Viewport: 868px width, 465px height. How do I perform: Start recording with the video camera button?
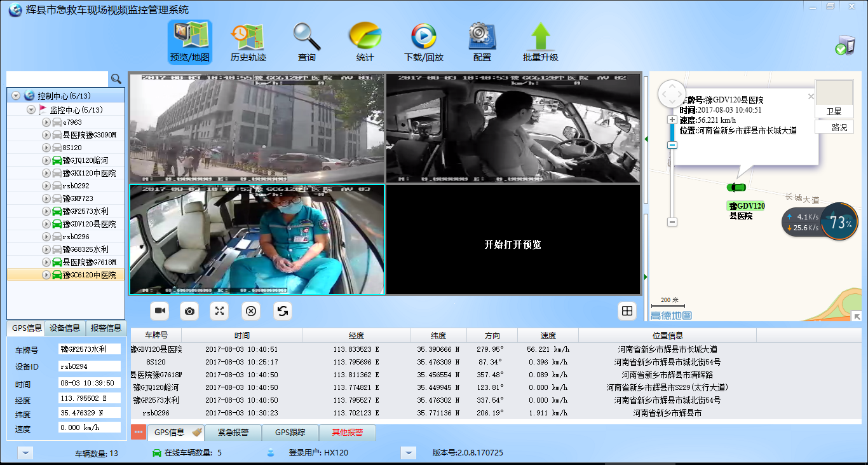coord(160,310)
